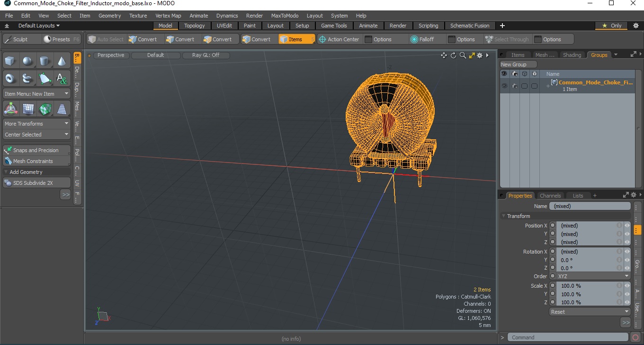Select the Pen polygon tool

click(45, 78)
